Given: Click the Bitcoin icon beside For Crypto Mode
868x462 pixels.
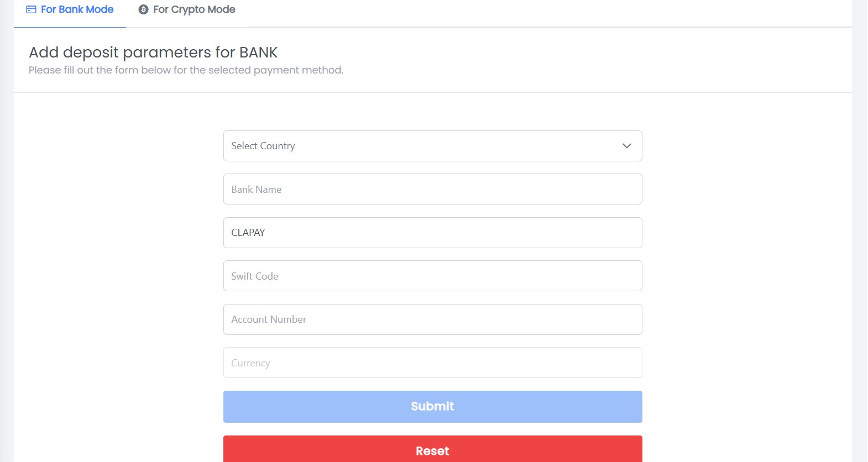Looking at the screenshot, I should [143, 9].
